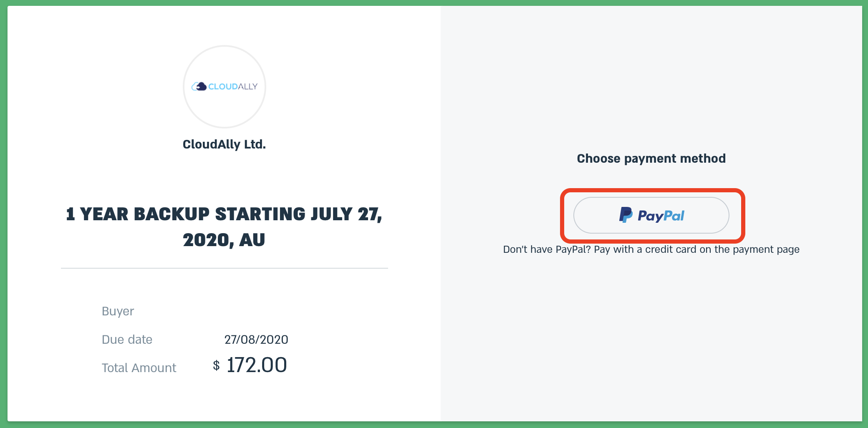Screen dimensions: 868x428
Task: Click the PayPal payment button
Action: pos(651,215)
